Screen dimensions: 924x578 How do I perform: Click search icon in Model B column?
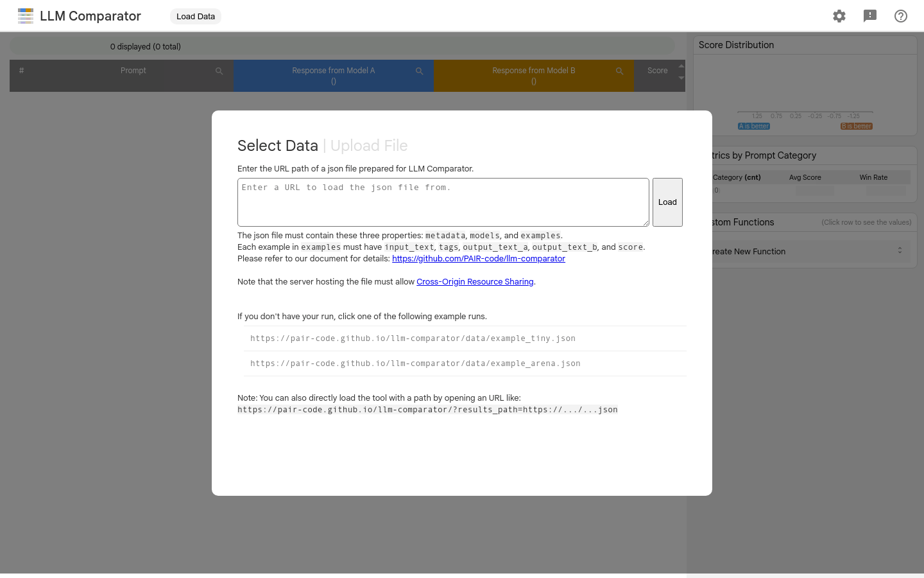coord(620,71)
